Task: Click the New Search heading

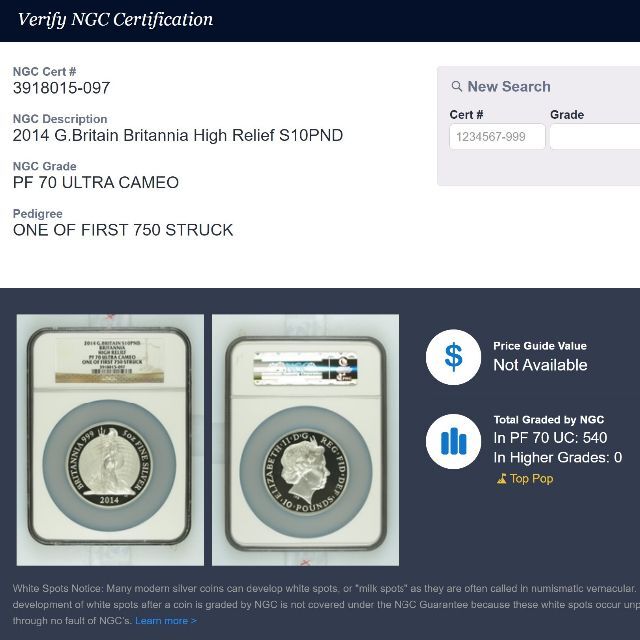Action: click(x=509, y=86)
